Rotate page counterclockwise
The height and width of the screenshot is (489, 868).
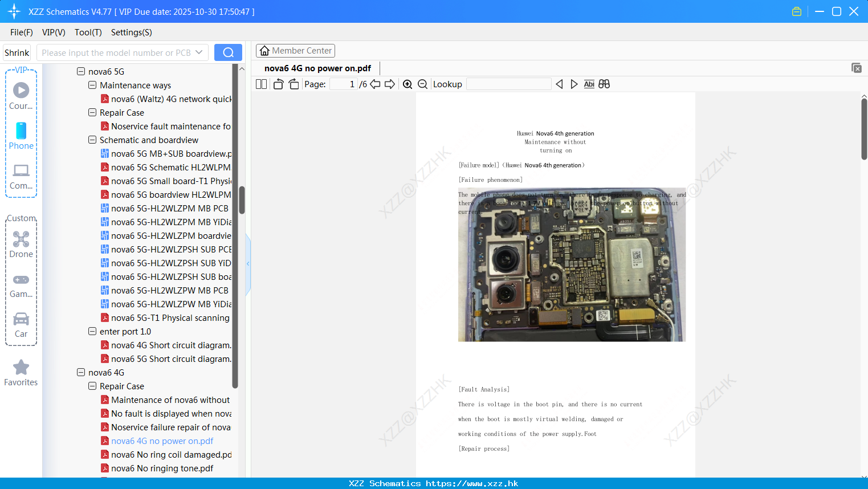click(279, 84)
